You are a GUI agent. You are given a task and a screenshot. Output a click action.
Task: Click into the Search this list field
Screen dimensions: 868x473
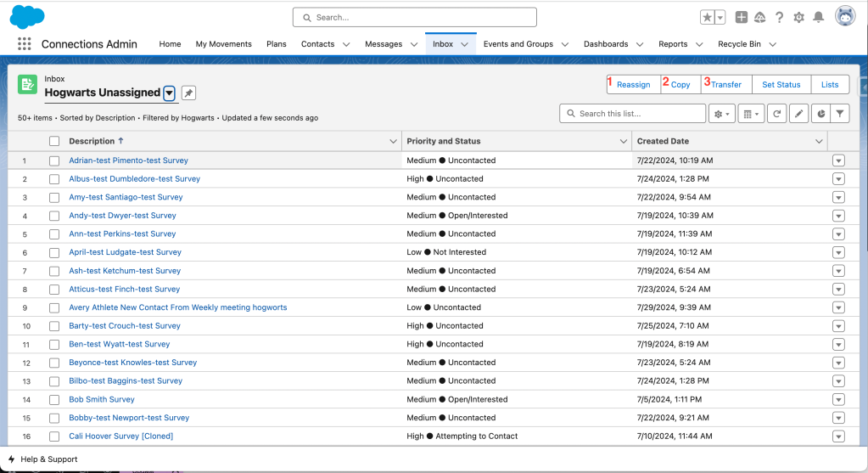coord(639,113)
